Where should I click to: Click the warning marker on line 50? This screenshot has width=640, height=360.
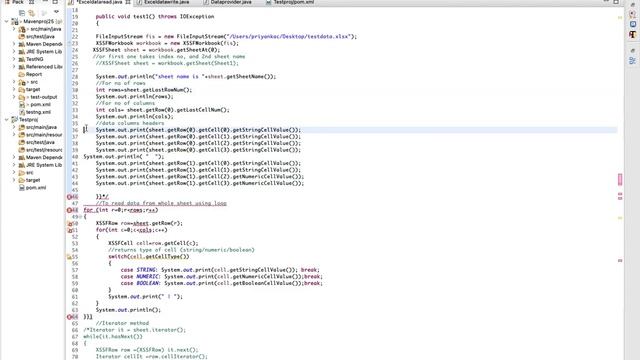tap(69, 224)
